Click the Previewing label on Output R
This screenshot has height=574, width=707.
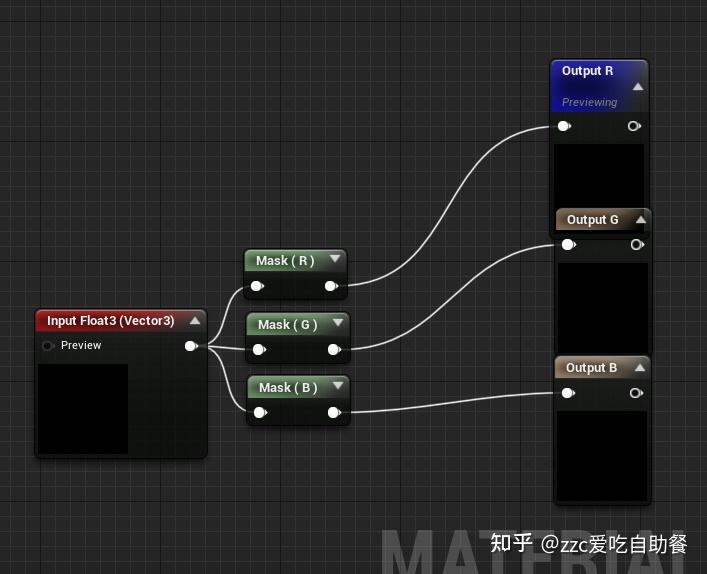(x=589, y=102)
